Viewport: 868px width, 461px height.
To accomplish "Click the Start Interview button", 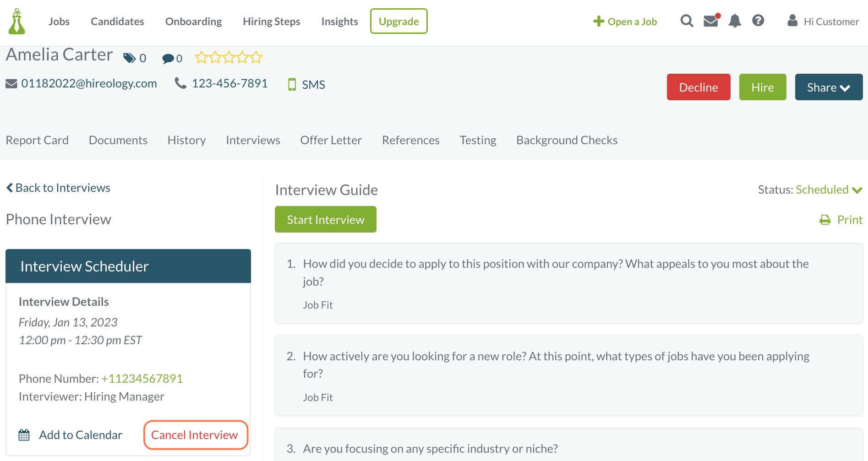I will point(326,219).
